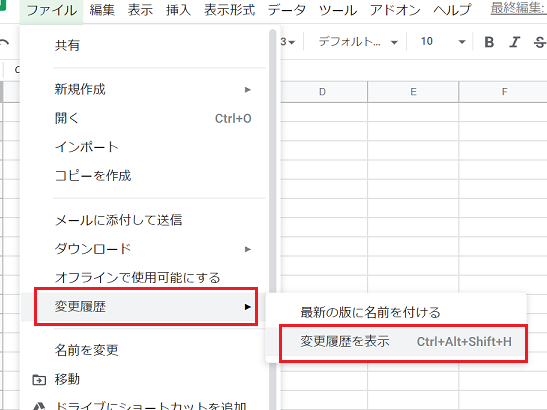Select 名前を変更 menu entry
The height and width of the screenshot is (410, 547).
click(x=145, y=350)
